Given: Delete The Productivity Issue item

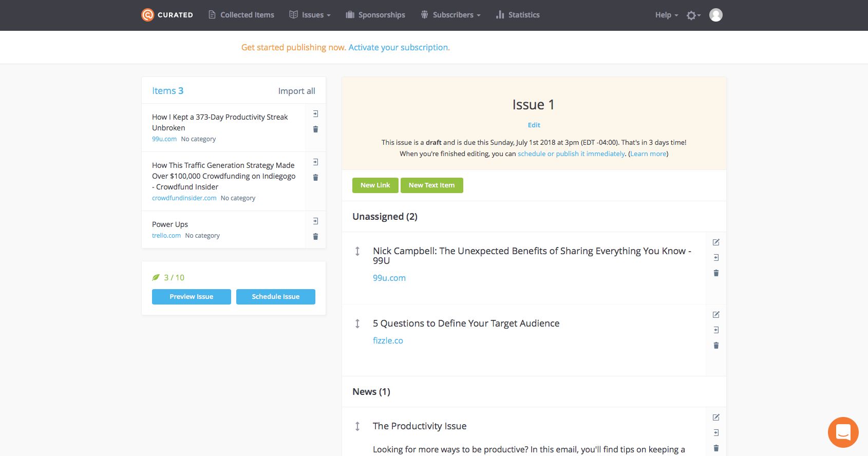Looking at the screenshot, I should (x=716, y=448).
